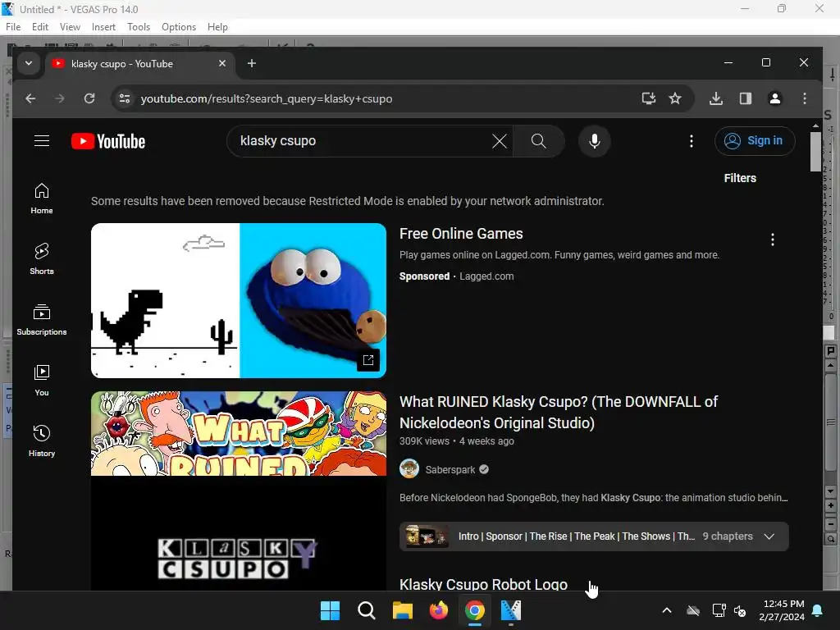Viewport: 840px width, 630px height.
Task: Open Tools menu in VEGAS Pro
Action: coord(139,27)
